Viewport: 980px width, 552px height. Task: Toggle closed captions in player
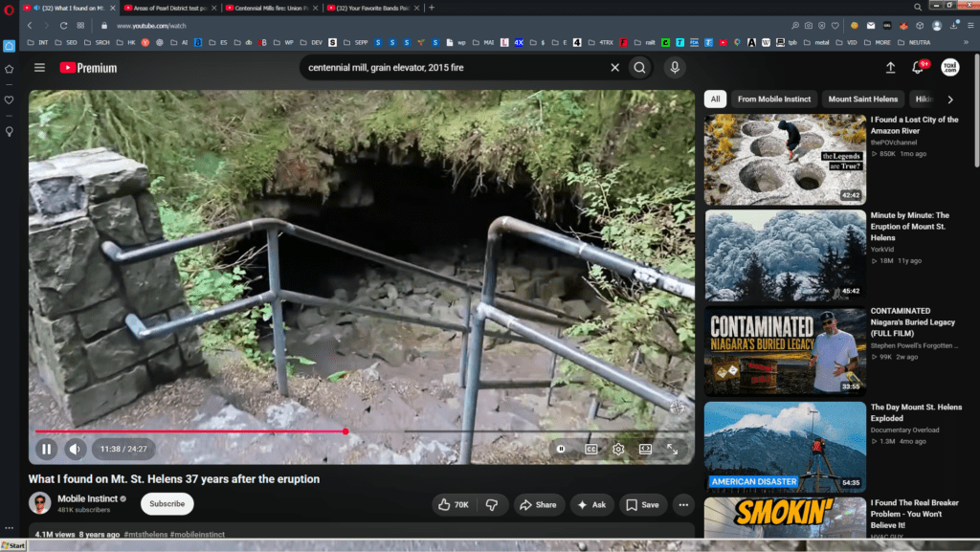pos(590,449)
